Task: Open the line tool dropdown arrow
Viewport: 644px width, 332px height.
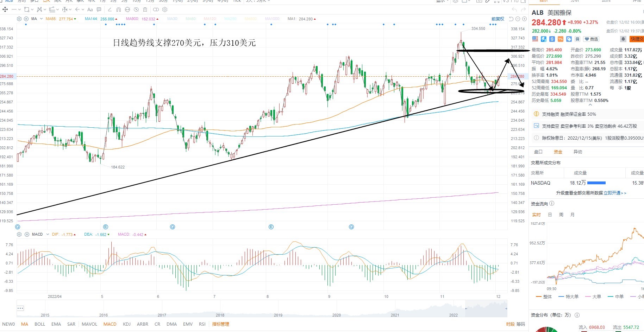Action: (x=19, y=9)
